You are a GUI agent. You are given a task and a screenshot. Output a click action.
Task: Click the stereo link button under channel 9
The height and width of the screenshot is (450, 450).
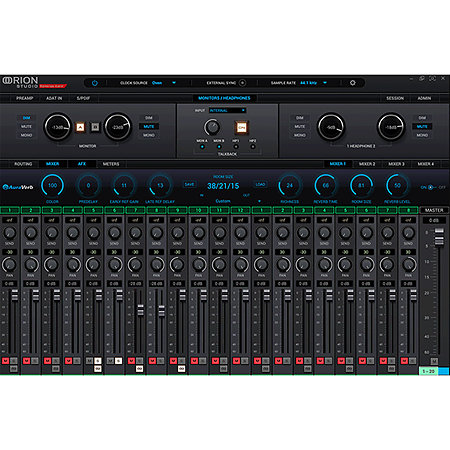181,369
